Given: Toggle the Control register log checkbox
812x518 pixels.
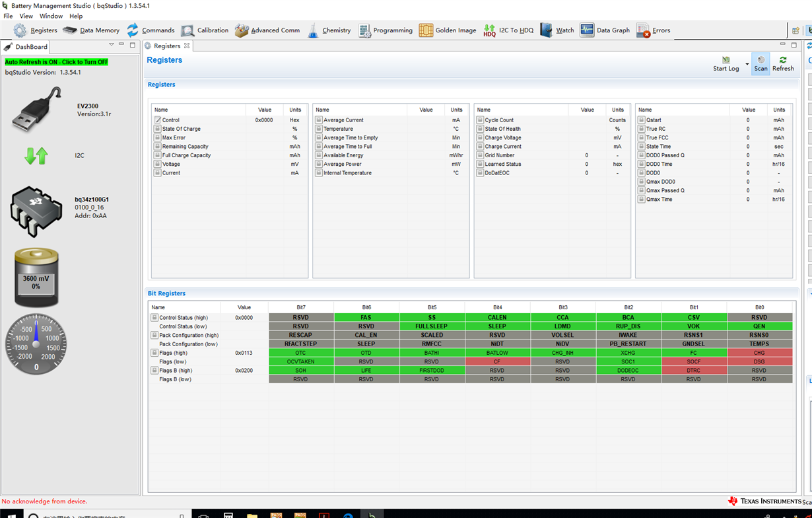Looking at the screenshot, I should (x=158, y=120).
